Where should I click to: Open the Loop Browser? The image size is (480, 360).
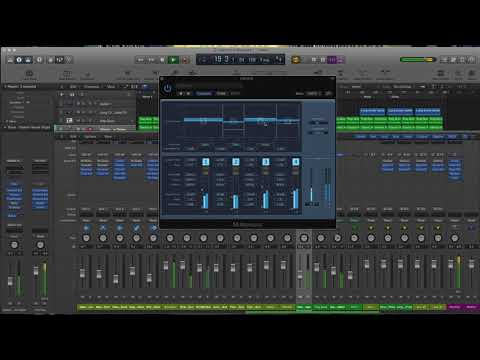pyautogui.click(x=462, y=60)
